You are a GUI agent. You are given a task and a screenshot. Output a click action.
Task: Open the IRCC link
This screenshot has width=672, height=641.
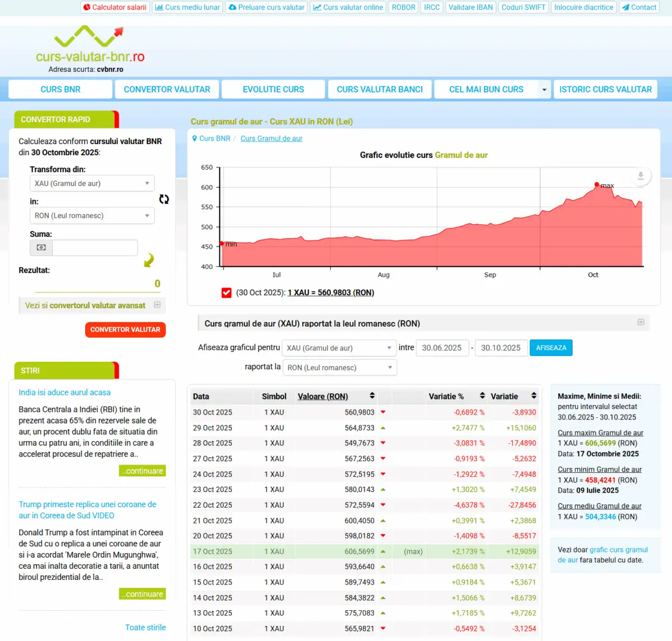point(432,7)
